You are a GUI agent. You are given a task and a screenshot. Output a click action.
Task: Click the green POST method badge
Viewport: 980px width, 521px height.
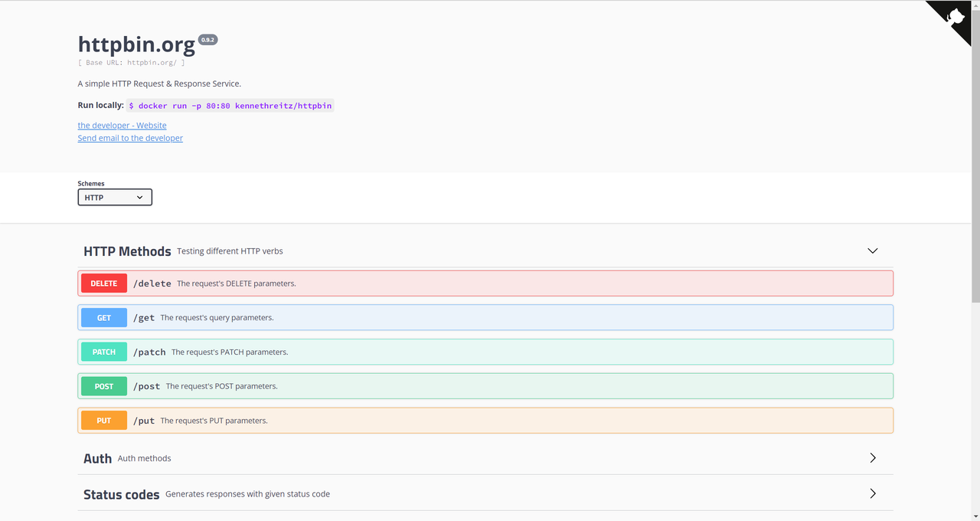click(x=104, y=387)
